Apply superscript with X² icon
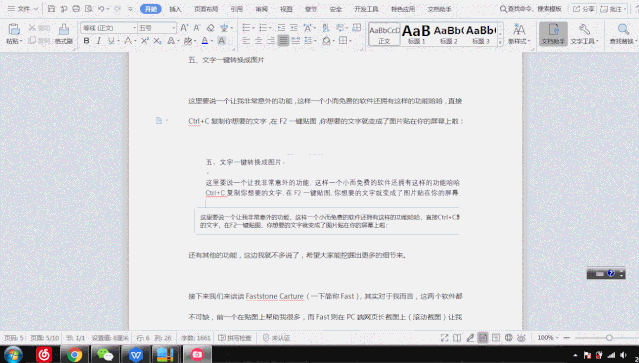The image size is (639, 363). 145,41
